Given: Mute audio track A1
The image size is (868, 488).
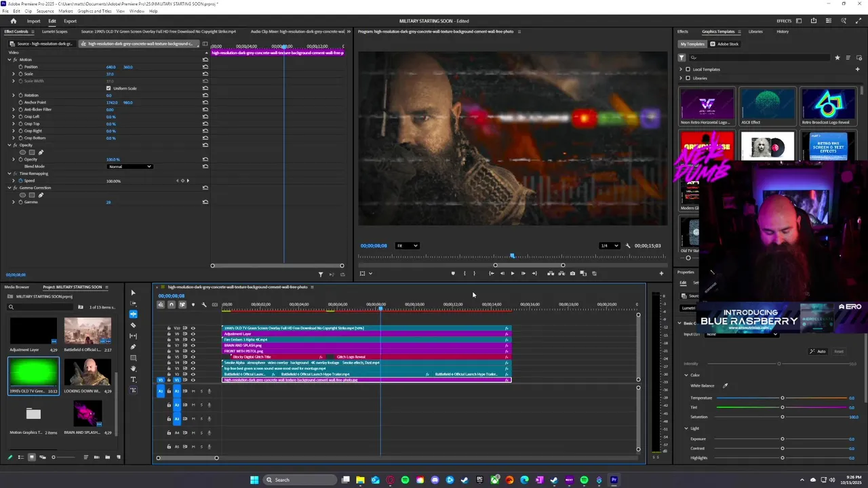Looking at the screenshot, I should pyautogui.click(x=193, y=391).
